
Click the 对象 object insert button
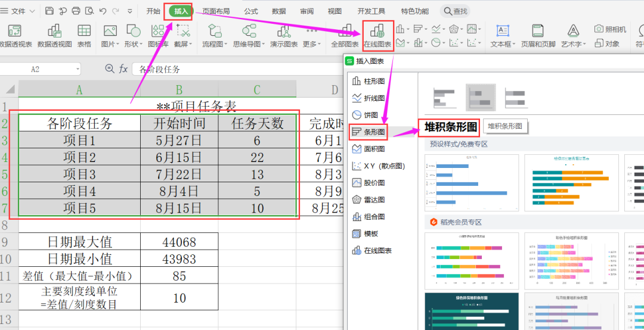click(607, 43)
